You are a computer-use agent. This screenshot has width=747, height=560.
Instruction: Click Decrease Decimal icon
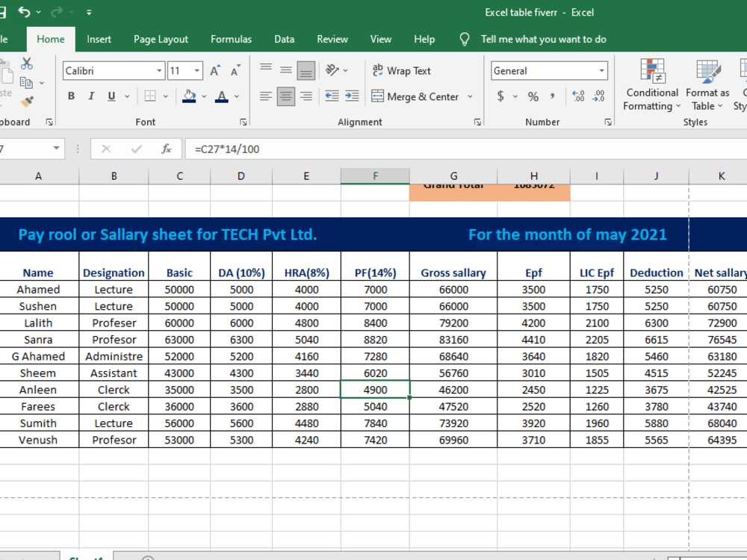pyautogui.click(x=598, y=96)
